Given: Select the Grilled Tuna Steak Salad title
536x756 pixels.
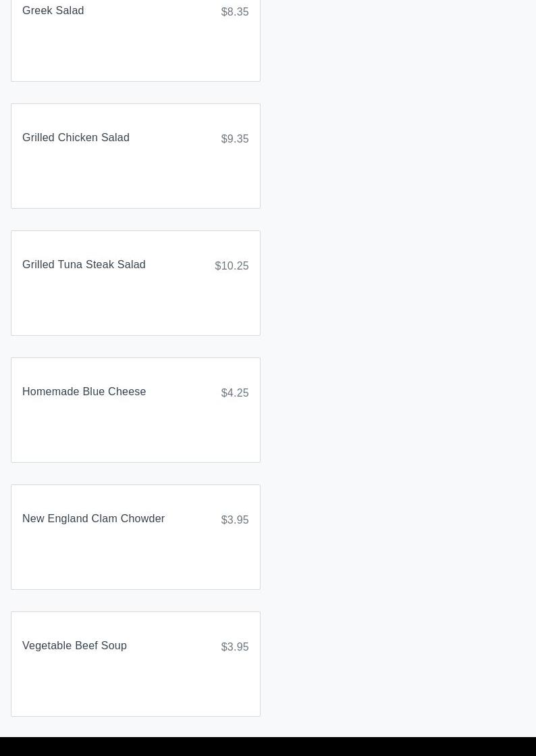Looking at the screenshot, I should (x=84, y=265).
